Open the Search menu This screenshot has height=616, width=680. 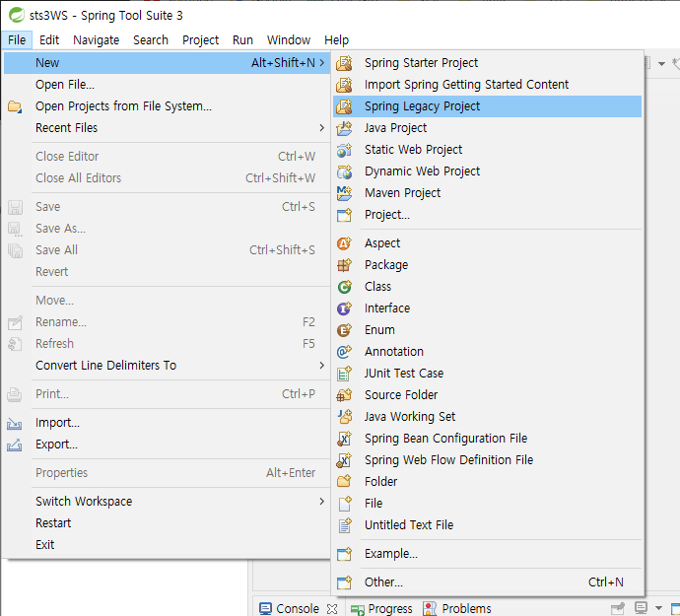coord(151,40)
